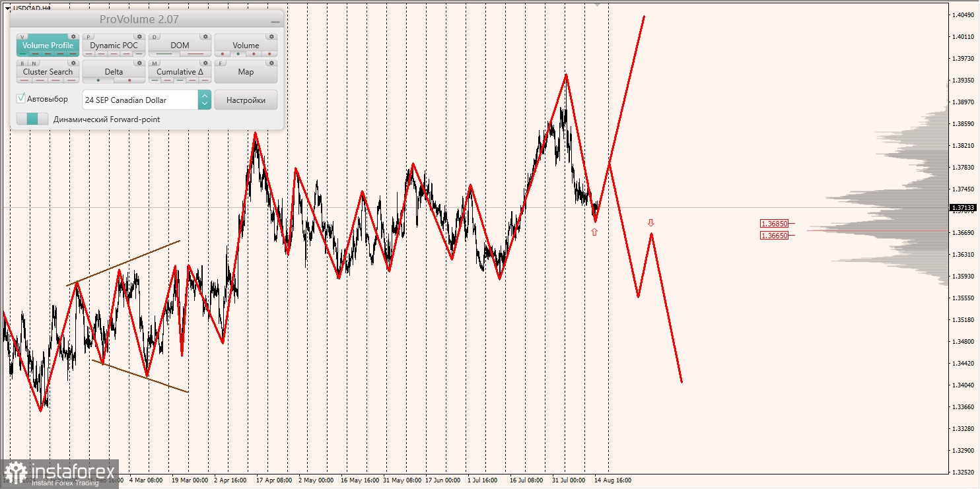This screenshot has width=980, height=489.
Task: Activate the Dynamic POC button
Action: (114, 46)
